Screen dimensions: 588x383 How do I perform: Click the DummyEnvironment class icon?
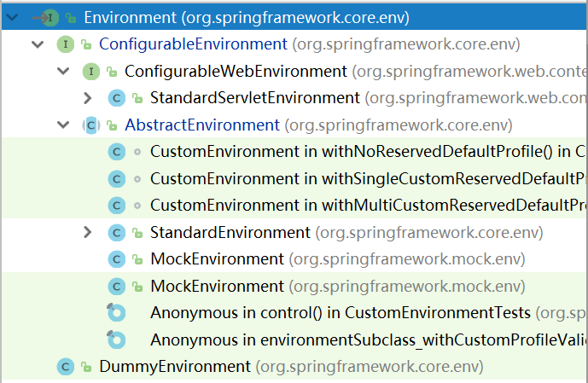click(x=65, y=367)
